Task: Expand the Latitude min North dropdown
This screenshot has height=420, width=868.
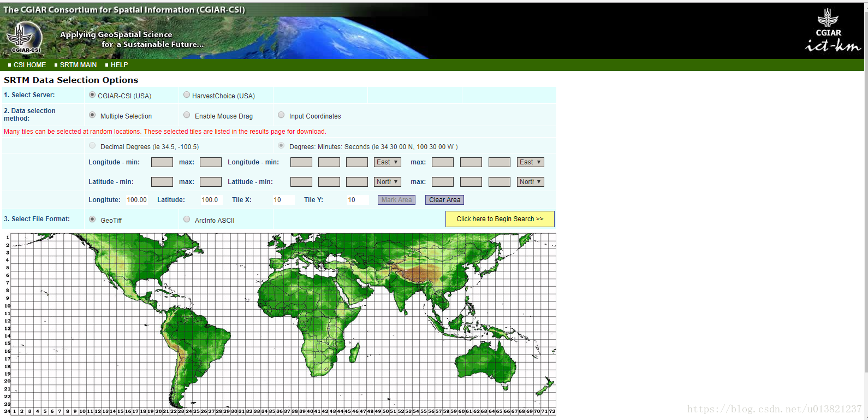Action: [388, 182]
